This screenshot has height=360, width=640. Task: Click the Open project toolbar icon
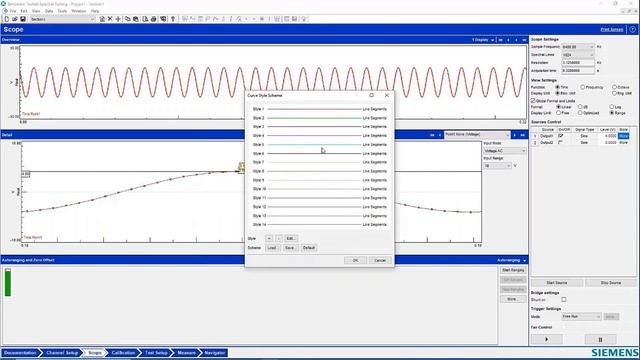(15, 19)
